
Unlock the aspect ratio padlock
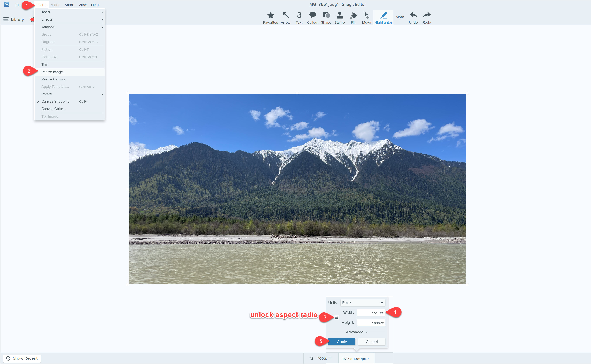336,318
